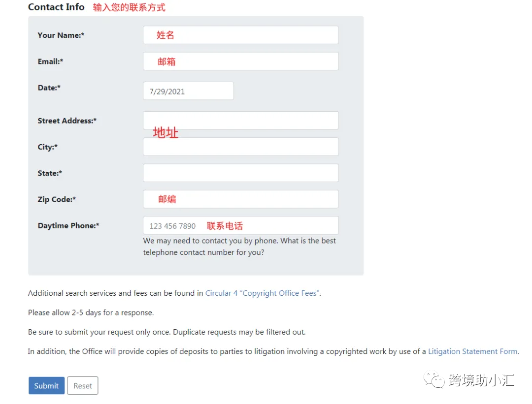This screenshot has height=404, width=532.
Task: Focus the City text field
Action: pyautogui.click(x=240, y=147)
